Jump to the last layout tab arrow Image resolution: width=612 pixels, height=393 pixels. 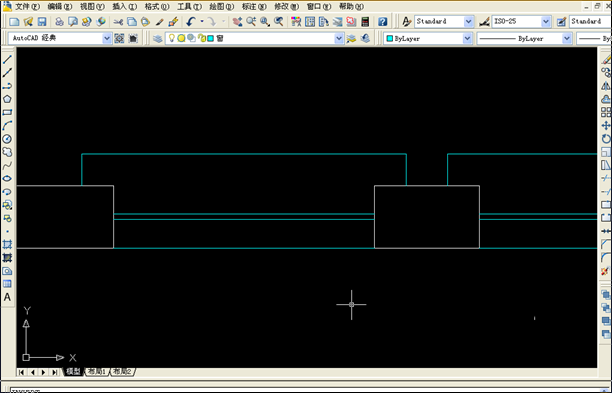click(x=55, y=372)
